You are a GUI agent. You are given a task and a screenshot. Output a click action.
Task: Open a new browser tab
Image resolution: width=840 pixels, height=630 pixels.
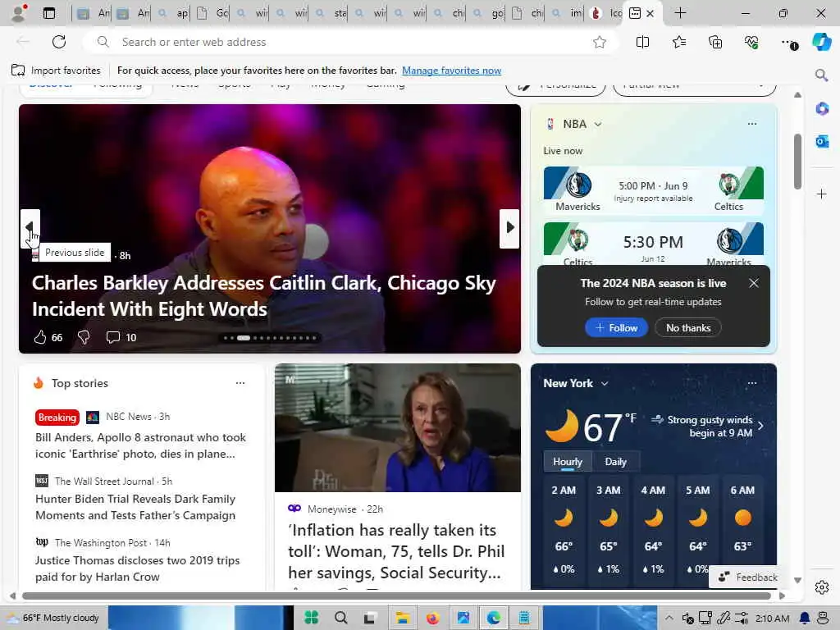(680, 13)
